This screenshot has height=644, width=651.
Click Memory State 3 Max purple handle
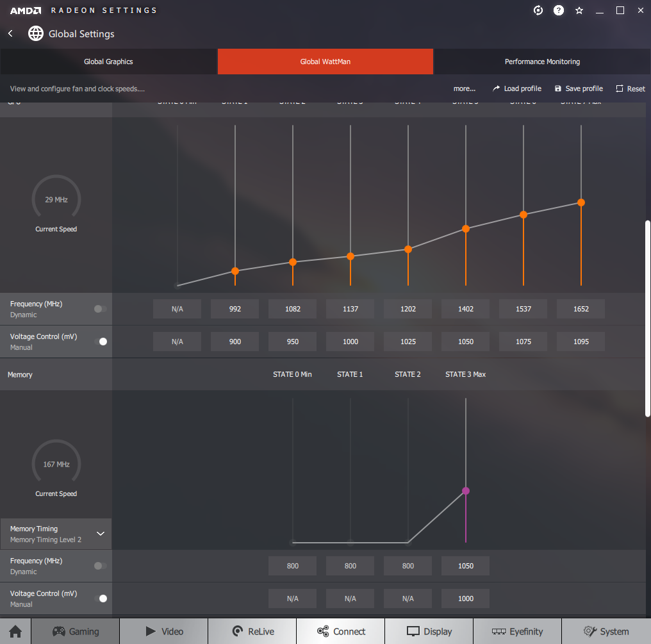coord(466,491)
